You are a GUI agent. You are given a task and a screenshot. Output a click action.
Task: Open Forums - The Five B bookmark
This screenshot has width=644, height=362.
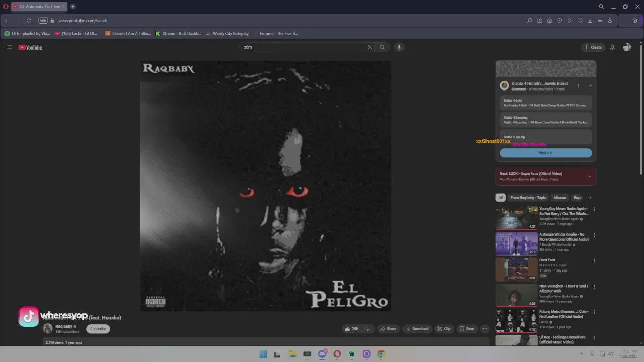click(x=276, y=34)
